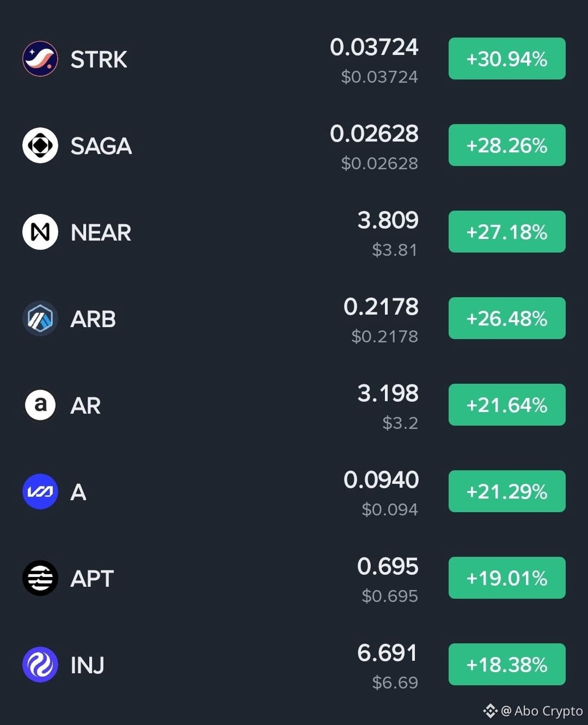588x725 pixels.
Task: Click the APT coin logo icon
Action: click(40, 578)
